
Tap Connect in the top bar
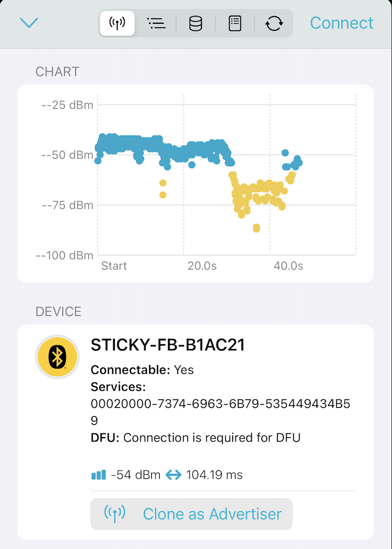point(342,23)
